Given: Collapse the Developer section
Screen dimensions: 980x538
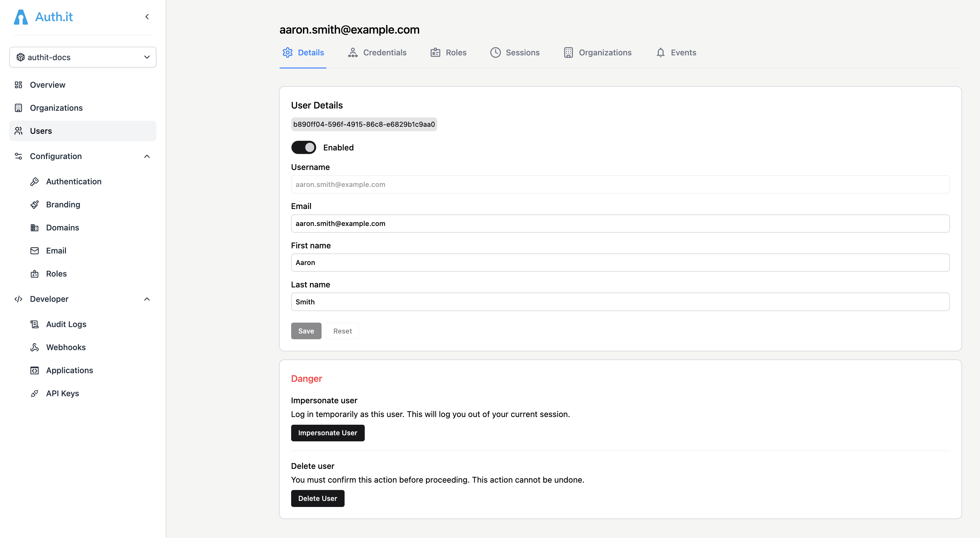Looking at the screenshot, I should (147, 299).
